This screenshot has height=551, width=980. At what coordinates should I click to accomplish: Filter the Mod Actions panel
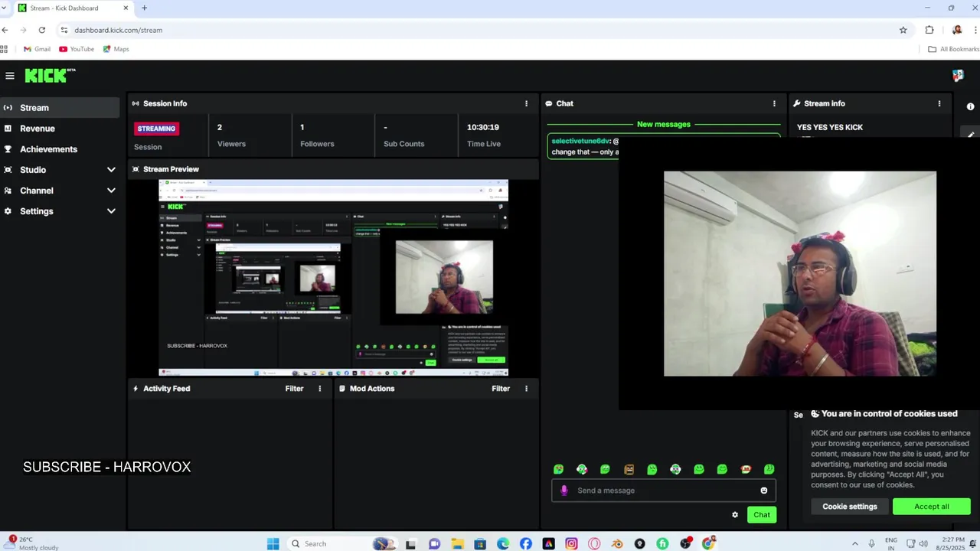[x=501, y=389]
